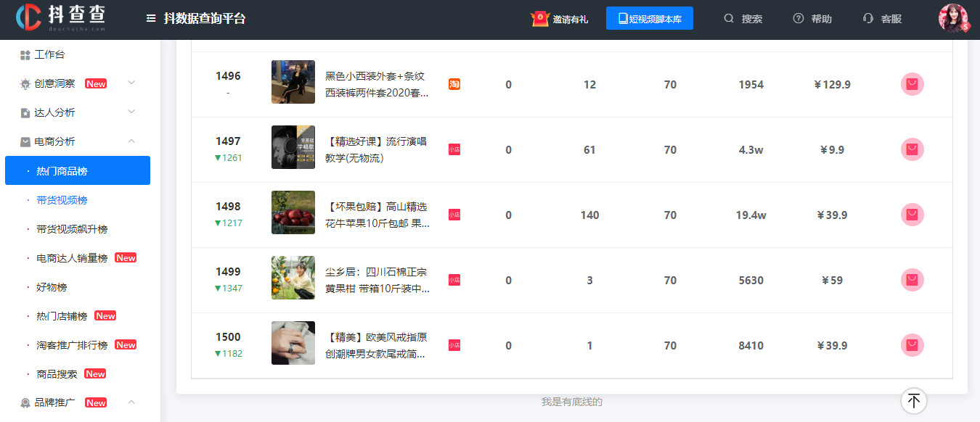The height and width of the screenshot is (422, 980).
Task: Click the Taobao source icon in row 1496
Action: click(x=454, y=85)
